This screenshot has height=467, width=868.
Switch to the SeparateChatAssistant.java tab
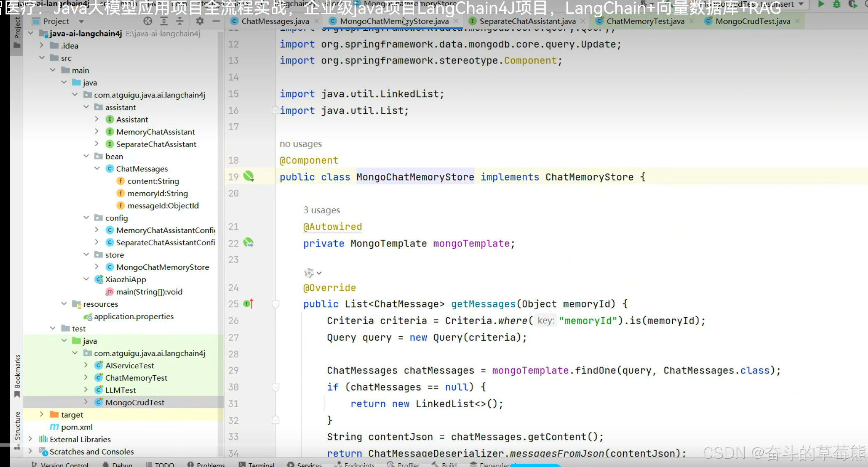[x=527, y=21]
